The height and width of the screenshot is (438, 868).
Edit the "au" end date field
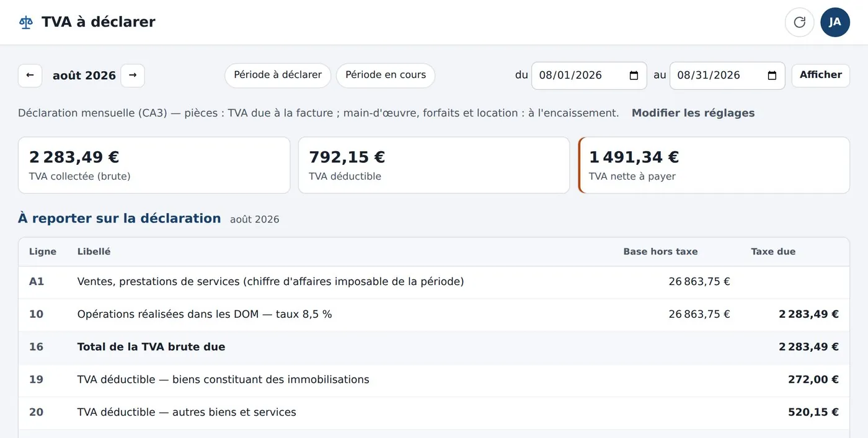point(727,76)
